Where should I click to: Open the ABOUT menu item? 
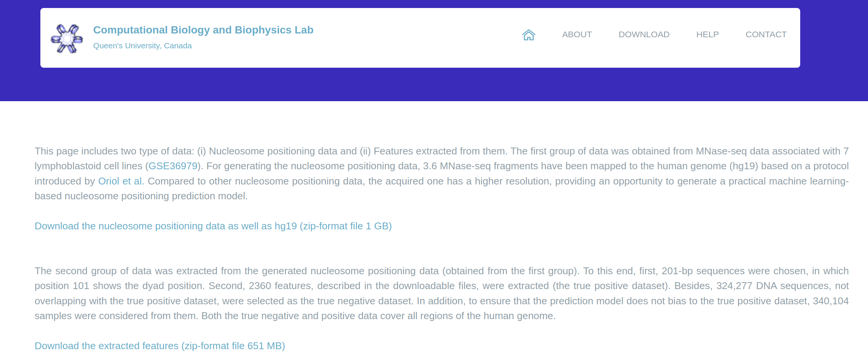[577, 35]
